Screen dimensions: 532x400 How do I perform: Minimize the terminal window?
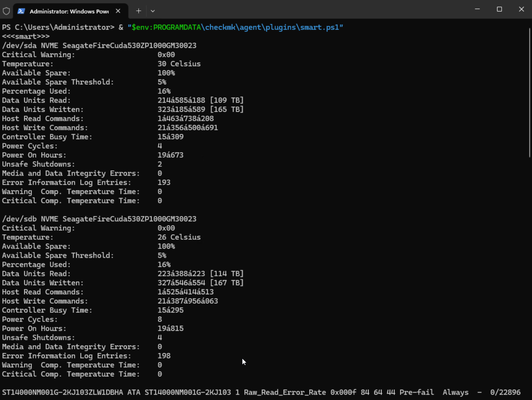coord(477,9)
